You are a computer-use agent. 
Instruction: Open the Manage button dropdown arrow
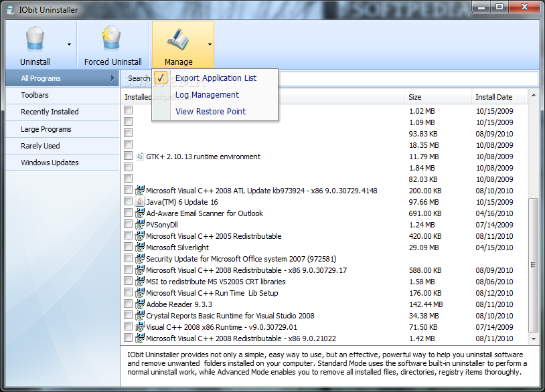pyautogui.click(x=210, y=44)
